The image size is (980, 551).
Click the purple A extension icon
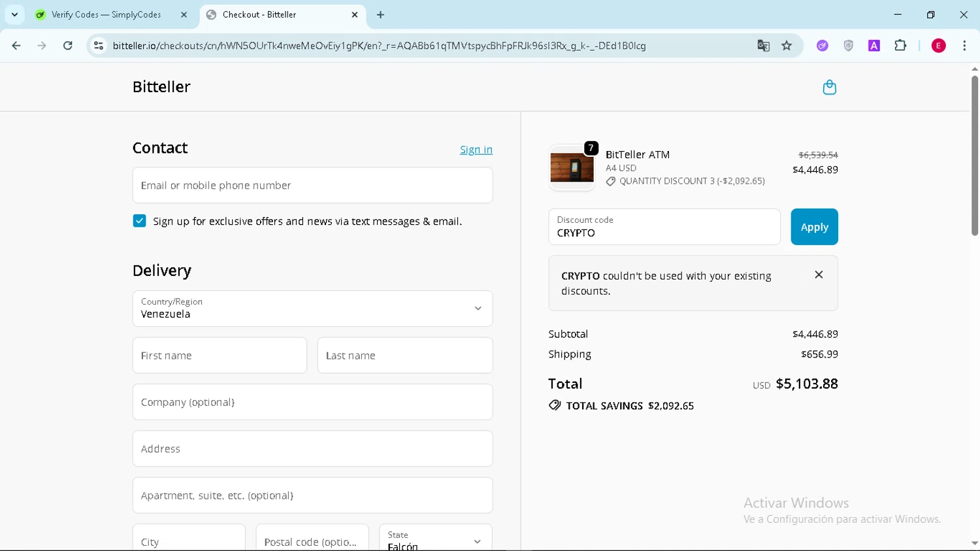click(x=874, y=46)
